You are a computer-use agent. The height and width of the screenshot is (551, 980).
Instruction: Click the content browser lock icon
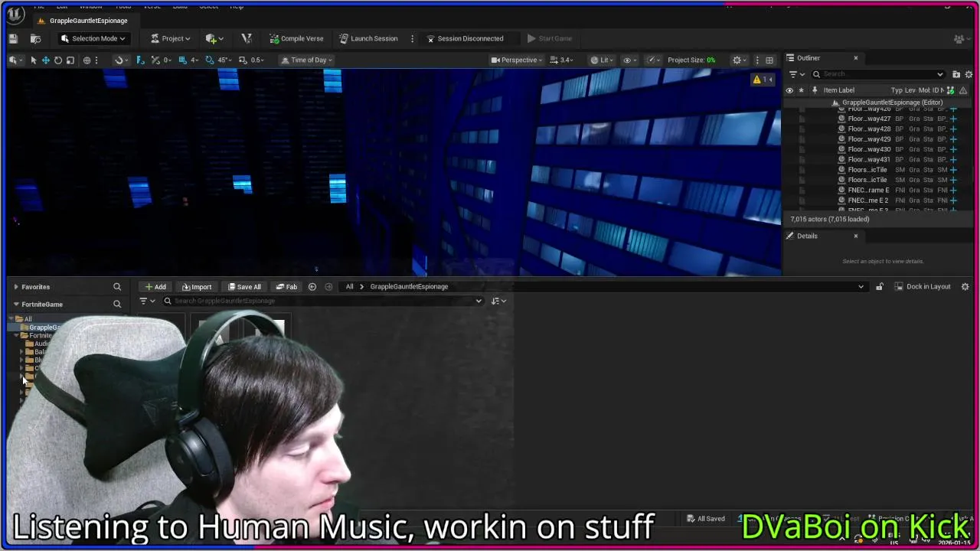pyautogui.click(x=879, y=287)
